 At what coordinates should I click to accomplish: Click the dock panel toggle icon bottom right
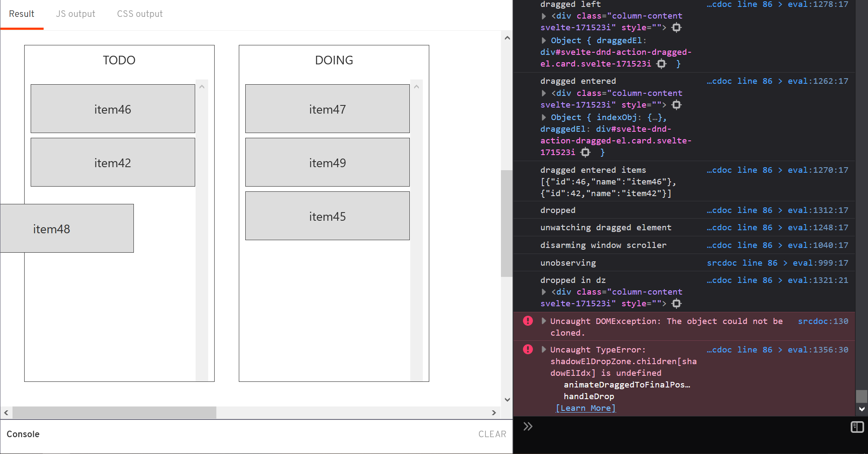point(857,427)
